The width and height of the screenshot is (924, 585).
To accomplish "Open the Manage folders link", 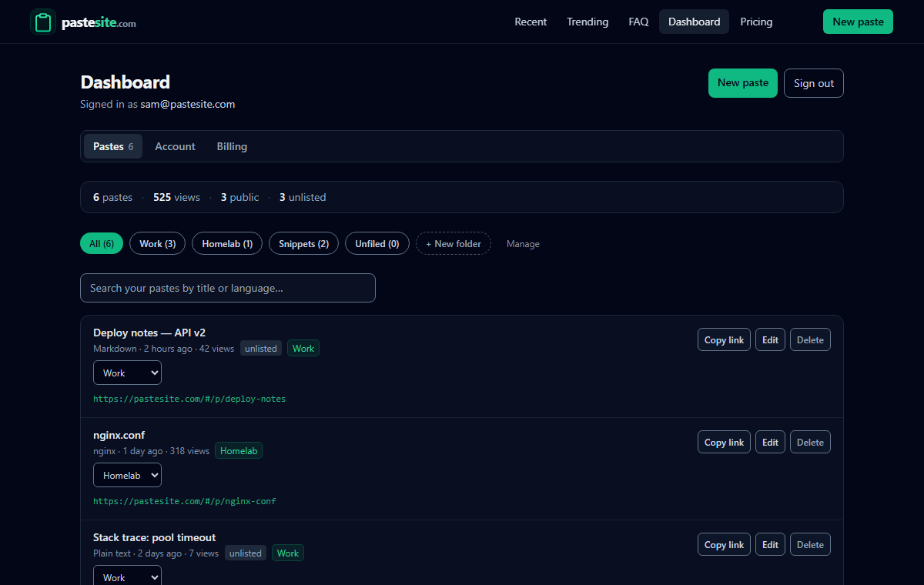I will click(x=523, y=244).
